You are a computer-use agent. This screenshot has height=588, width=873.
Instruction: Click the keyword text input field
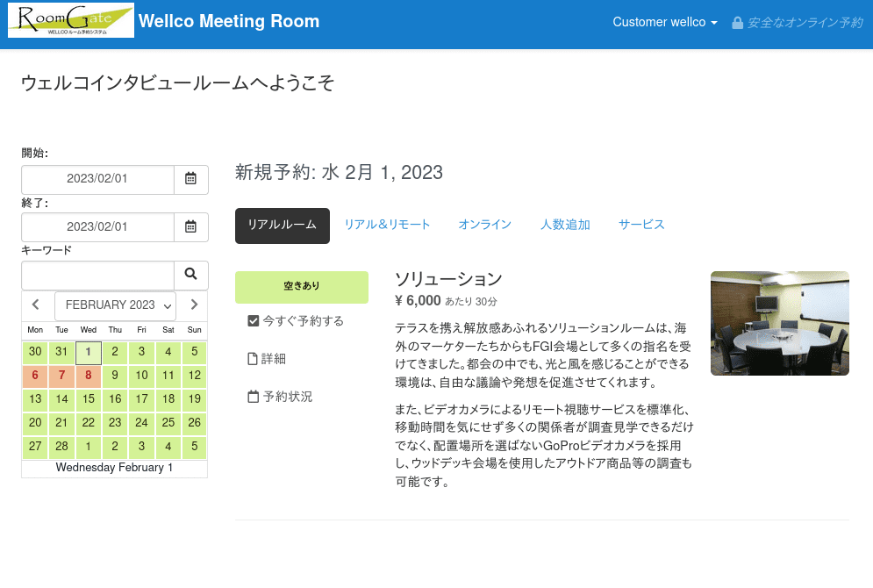pyautogui.click(x=97, y=275)
